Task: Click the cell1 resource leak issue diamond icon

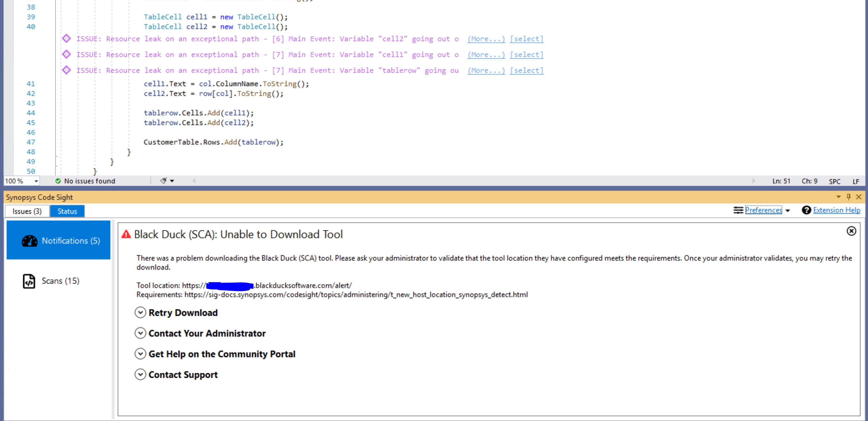Action: click(66, 54)
